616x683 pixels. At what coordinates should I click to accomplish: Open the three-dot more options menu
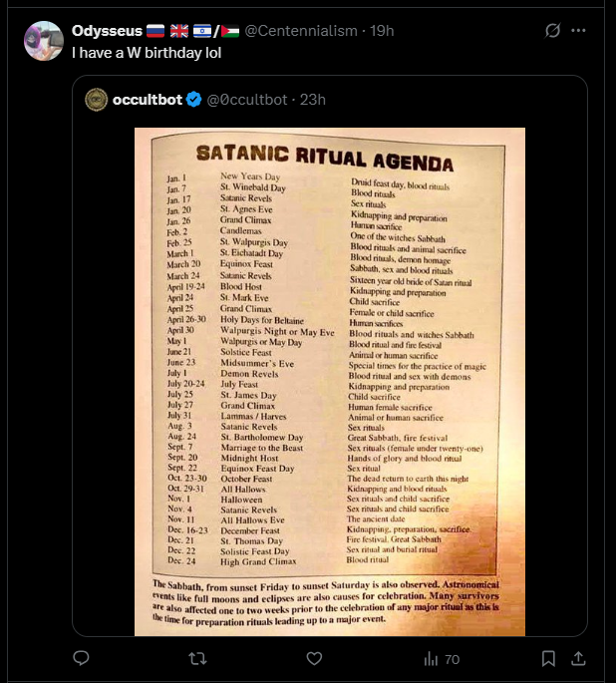pos(578,31)
